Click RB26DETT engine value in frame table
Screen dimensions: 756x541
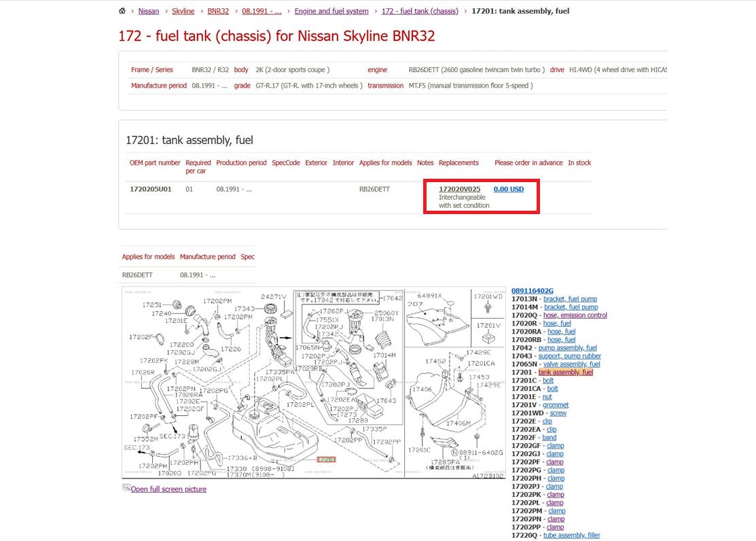pyautogui.click(x=476, y=69)
